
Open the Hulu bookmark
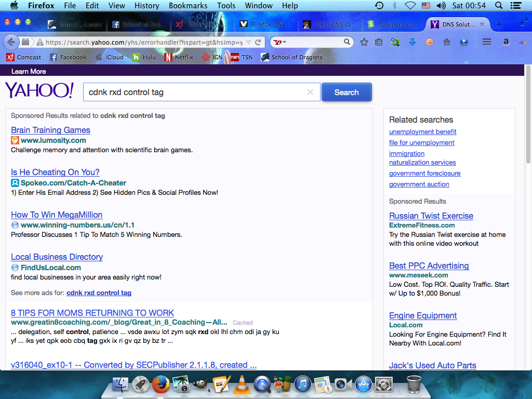click(144, 57)
